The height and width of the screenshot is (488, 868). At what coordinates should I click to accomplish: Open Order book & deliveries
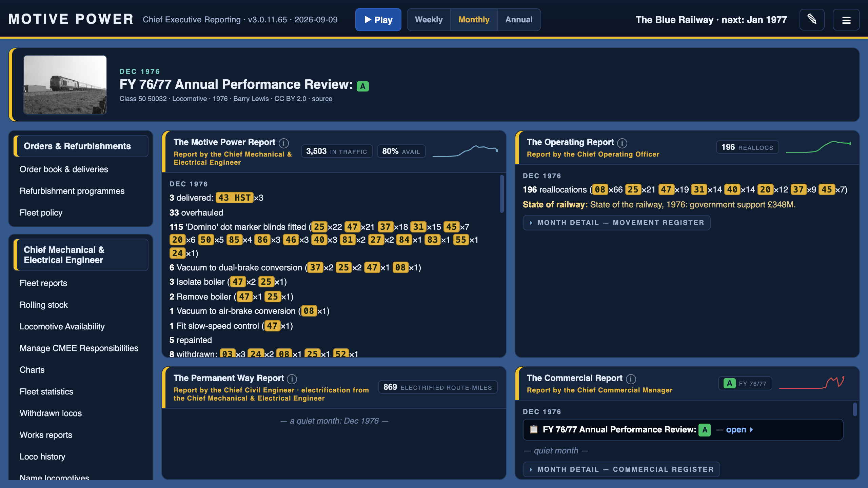tap(64, 169)
